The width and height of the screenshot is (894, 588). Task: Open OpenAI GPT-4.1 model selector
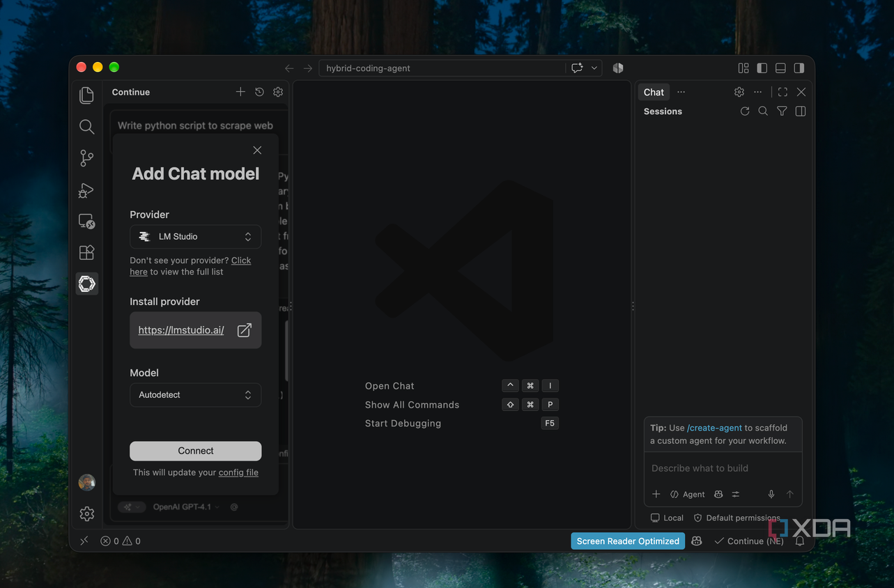pyautogui.click(x=186, y=507)
